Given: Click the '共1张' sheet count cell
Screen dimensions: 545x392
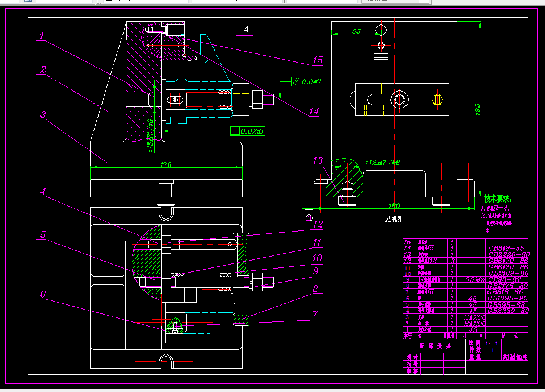Looking at the screenshot, I should 508,357.
